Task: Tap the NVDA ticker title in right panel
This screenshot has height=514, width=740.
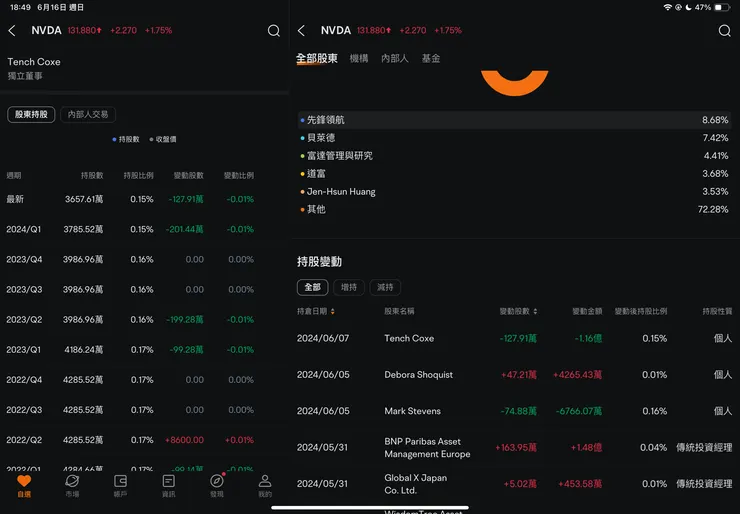Action: tap(336, 31)
